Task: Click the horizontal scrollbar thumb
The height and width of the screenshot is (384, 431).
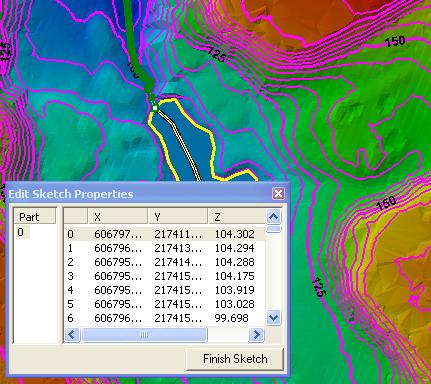Action: pyautogui.click(x=144, y=334)
